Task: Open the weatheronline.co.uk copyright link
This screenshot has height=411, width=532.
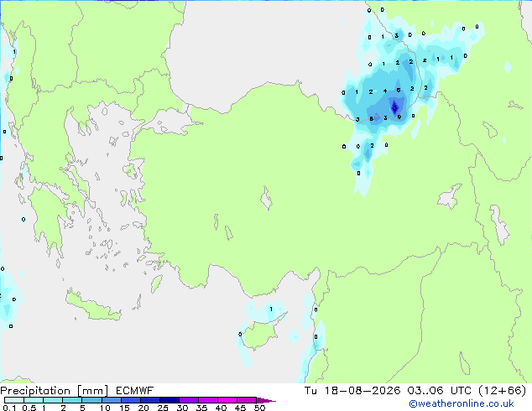Action: pyautogui.click(x=461, y=403)
